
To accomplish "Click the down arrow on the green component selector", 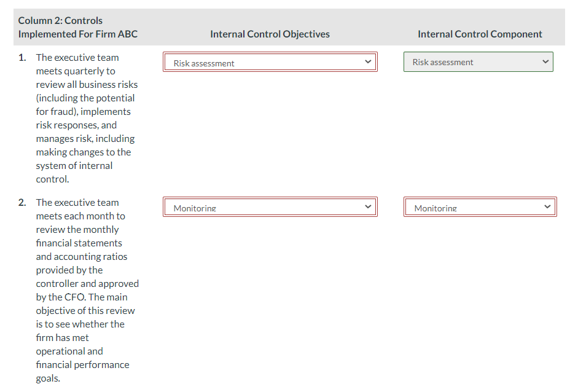I will tap(545, 61).
